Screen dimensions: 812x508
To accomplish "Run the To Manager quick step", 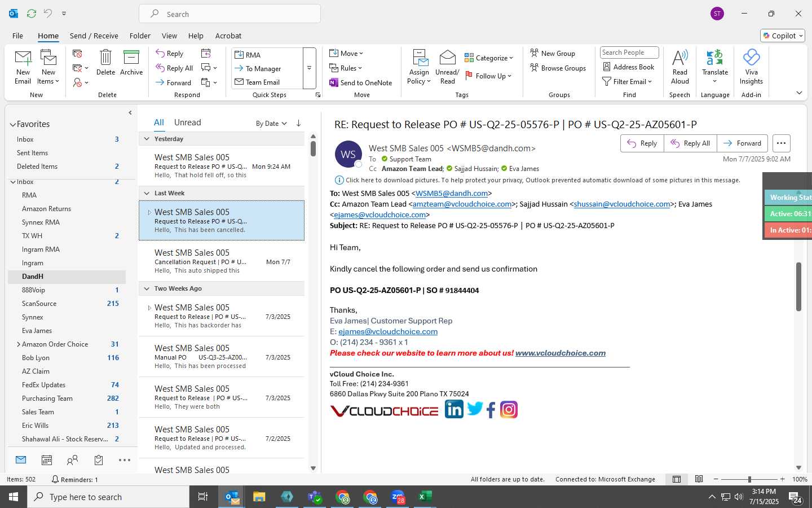I will (267, 68).
